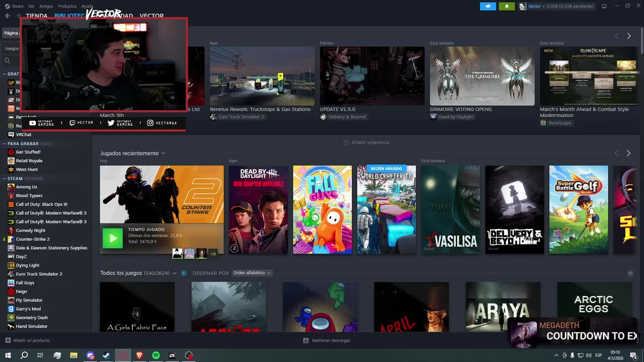Open the Fall Guys cover art
Screen dimensions: 644x362
click(x=323, y=210)
